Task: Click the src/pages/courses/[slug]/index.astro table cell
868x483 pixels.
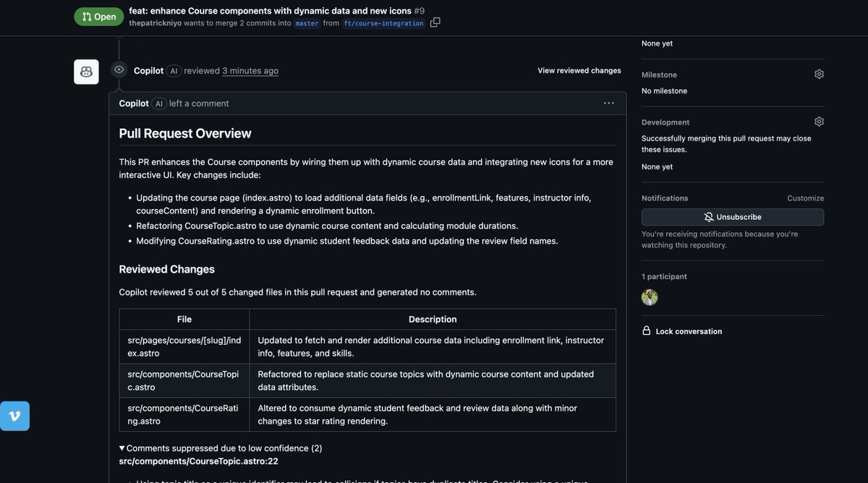Action: coord(184,346)
